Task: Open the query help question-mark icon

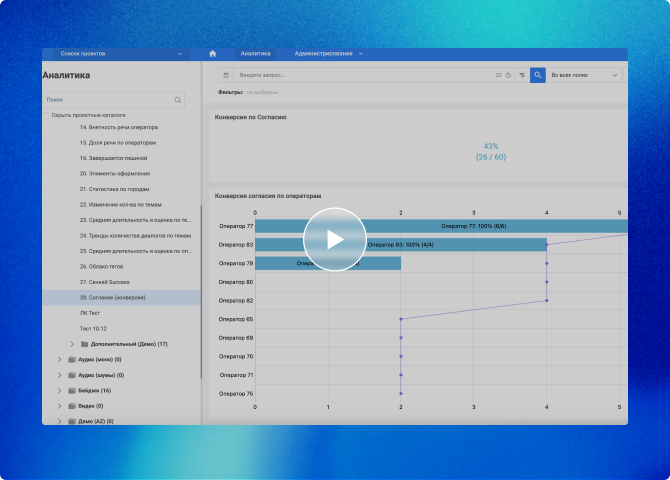Action: (x=508, y=75)
